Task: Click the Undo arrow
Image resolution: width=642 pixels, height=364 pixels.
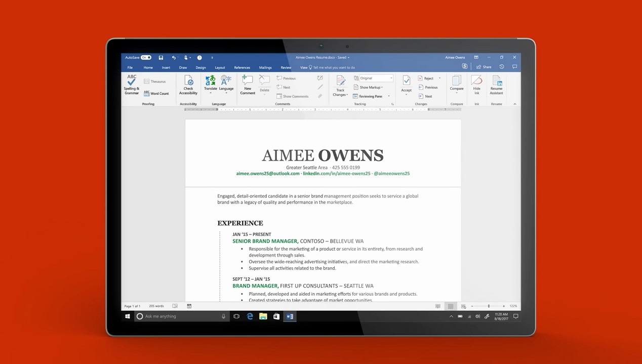Action: tap(174, 58)
